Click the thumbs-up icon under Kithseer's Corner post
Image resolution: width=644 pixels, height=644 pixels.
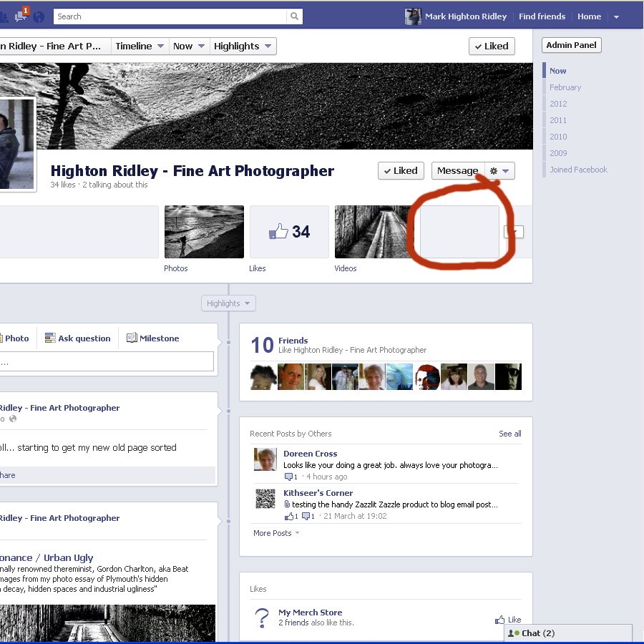pos(289,516)
